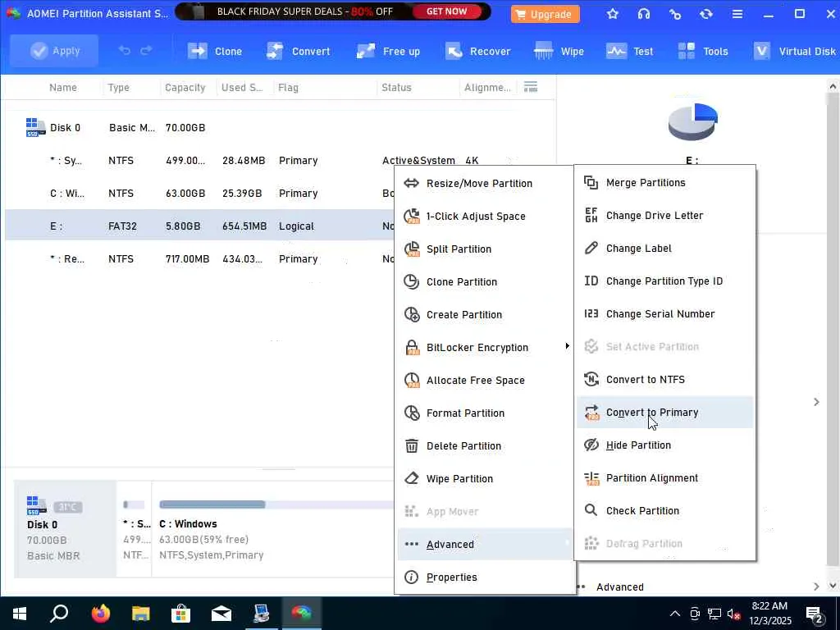
Task: Select Format Partition in context menu
Action: click(x=485, y=413)
